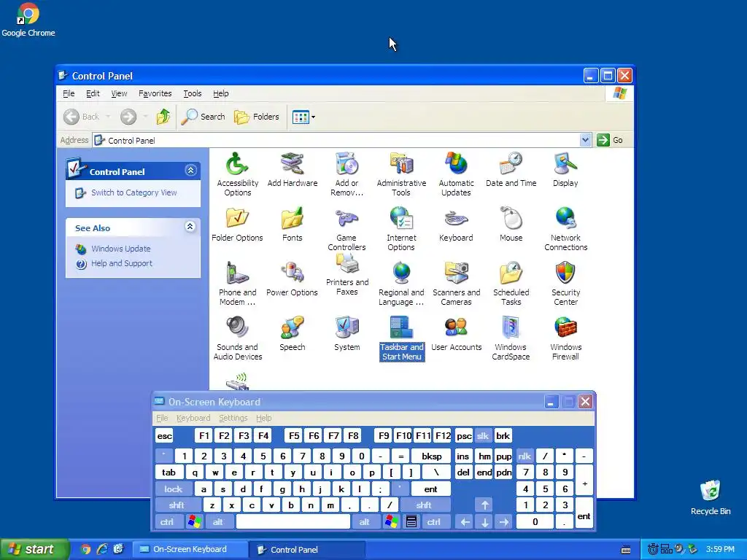
Task: Switch to Category View link
Action: (134, 192)
